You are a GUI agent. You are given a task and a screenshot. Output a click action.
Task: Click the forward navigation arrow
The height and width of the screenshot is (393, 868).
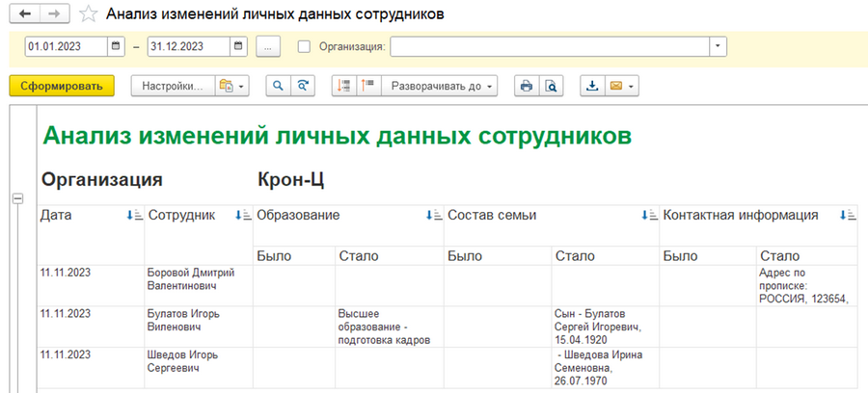54,13
